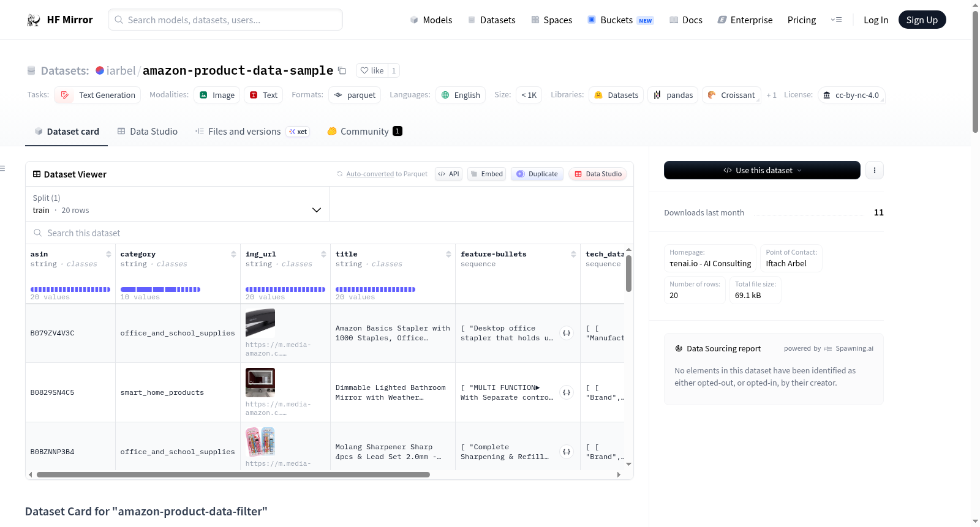The height and width of the screenshot is (527, 980).
Task: Copy dataset name with the copy icon
Action: [342, 70]
